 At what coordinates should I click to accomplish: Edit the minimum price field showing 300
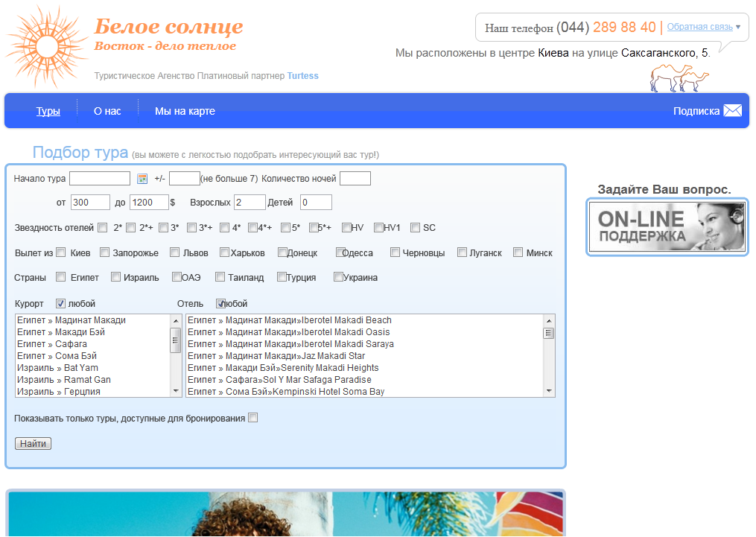90,203
